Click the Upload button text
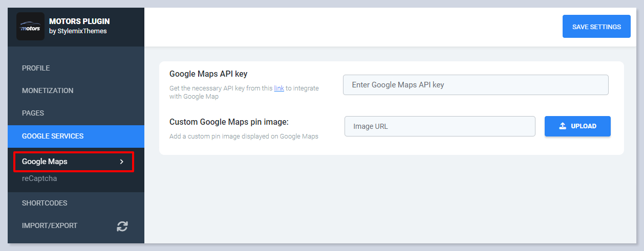644x251 pixels. (x=584, y=126)
